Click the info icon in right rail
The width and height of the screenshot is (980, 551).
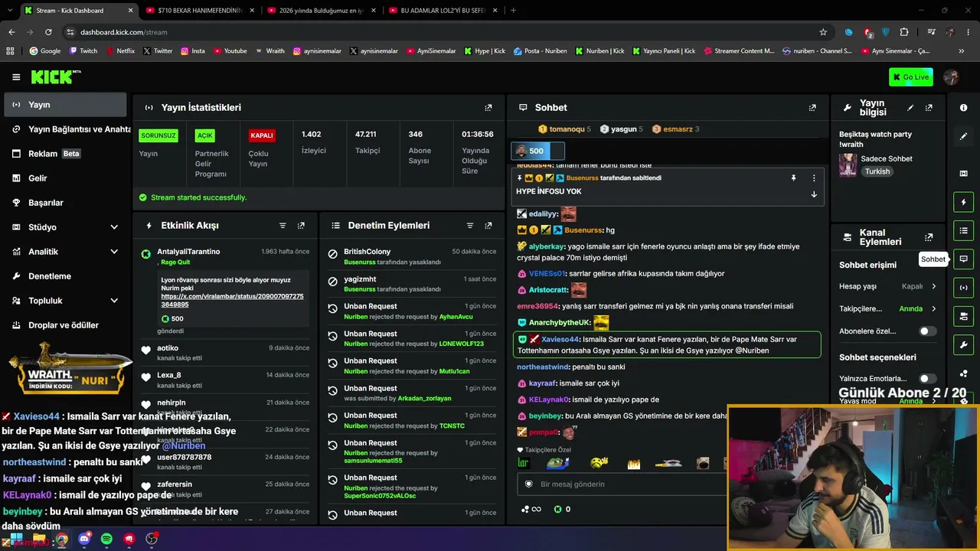click(x=963, y=108)
